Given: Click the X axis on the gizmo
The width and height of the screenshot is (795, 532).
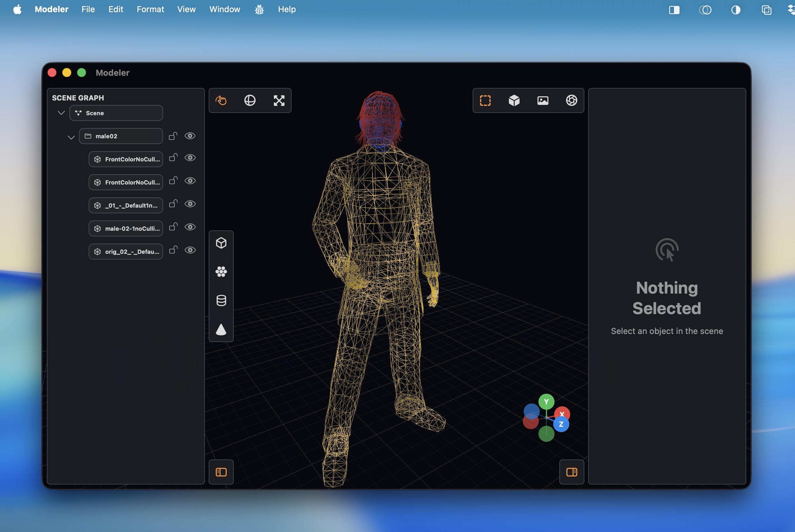Looking at the screenshot, I should 562,414.
